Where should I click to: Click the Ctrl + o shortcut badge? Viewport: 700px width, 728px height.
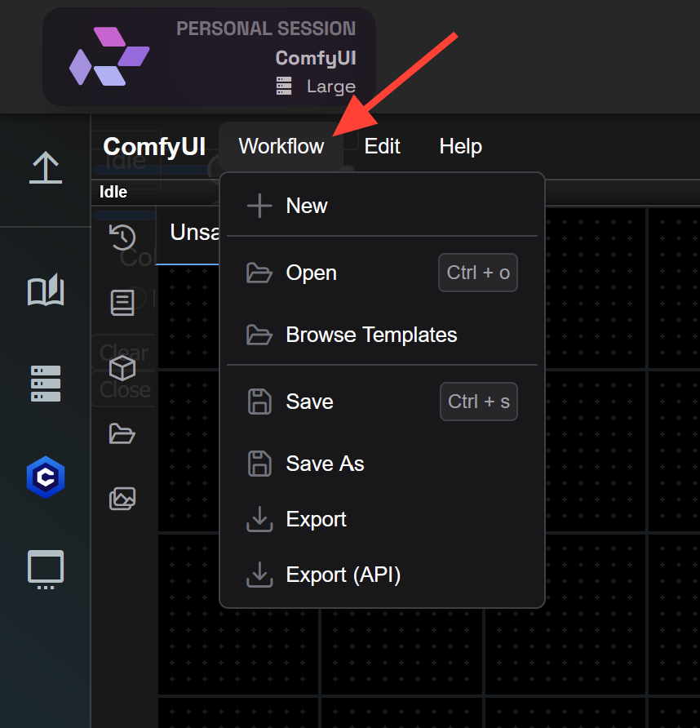point(478,273)
